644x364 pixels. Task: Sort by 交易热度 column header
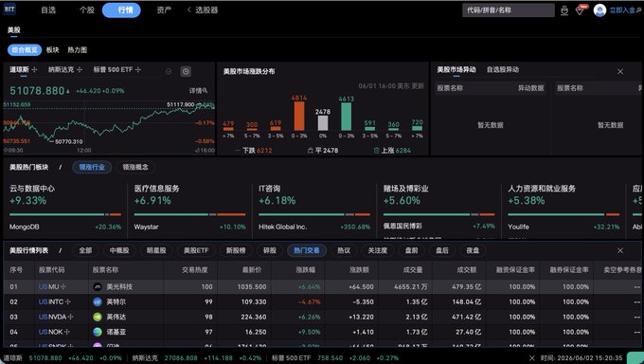coord(195,270)
